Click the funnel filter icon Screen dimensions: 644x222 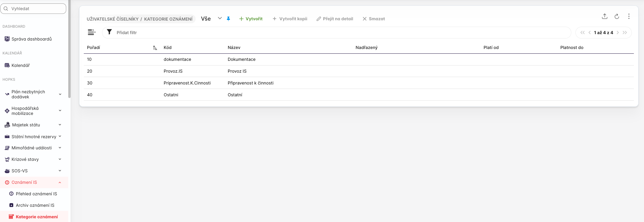coord(109,32)
